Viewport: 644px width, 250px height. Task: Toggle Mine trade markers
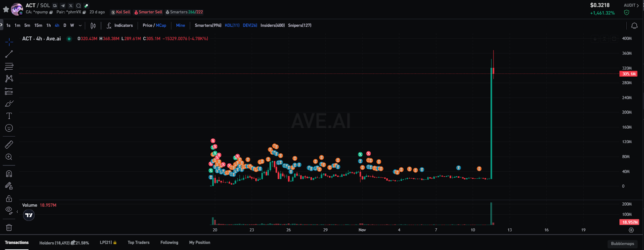point(180,25)
